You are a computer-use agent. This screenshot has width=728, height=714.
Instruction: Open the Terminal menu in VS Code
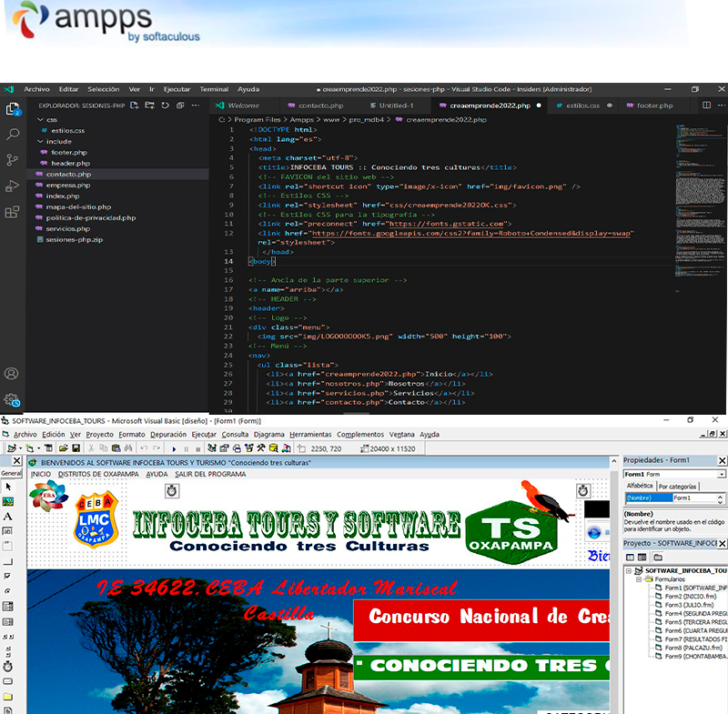click(214, 89)
